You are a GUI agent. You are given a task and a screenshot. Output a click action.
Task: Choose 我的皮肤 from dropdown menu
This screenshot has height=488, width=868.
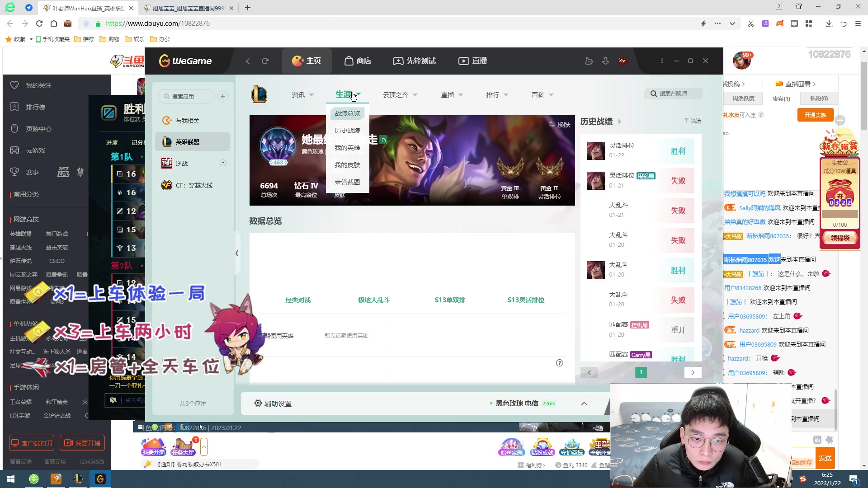point(347,165)
